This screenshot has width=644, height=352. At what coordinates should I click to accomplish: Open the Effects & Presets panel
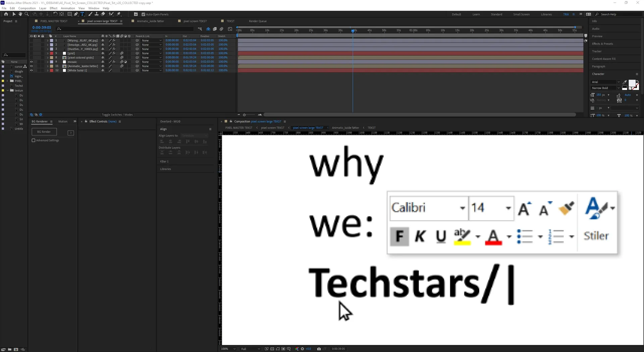pyautogui.click(x=602, y=44)
